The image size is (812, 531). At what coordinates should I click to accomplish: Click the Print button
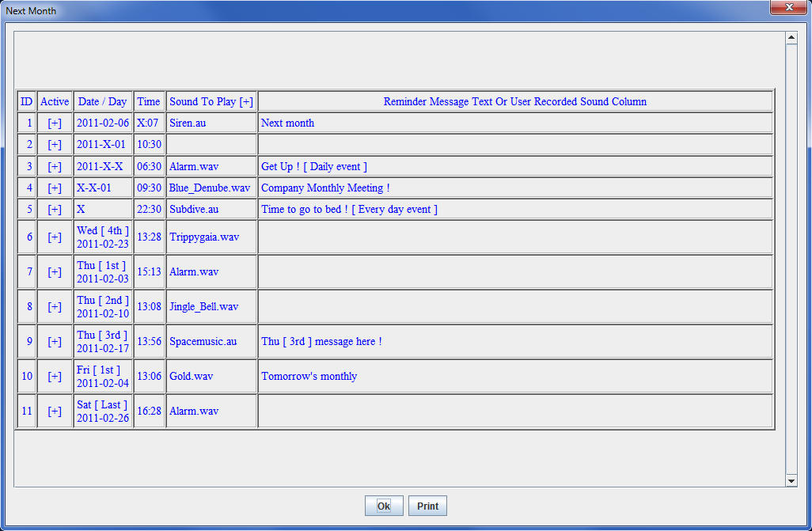pos(427,506)
